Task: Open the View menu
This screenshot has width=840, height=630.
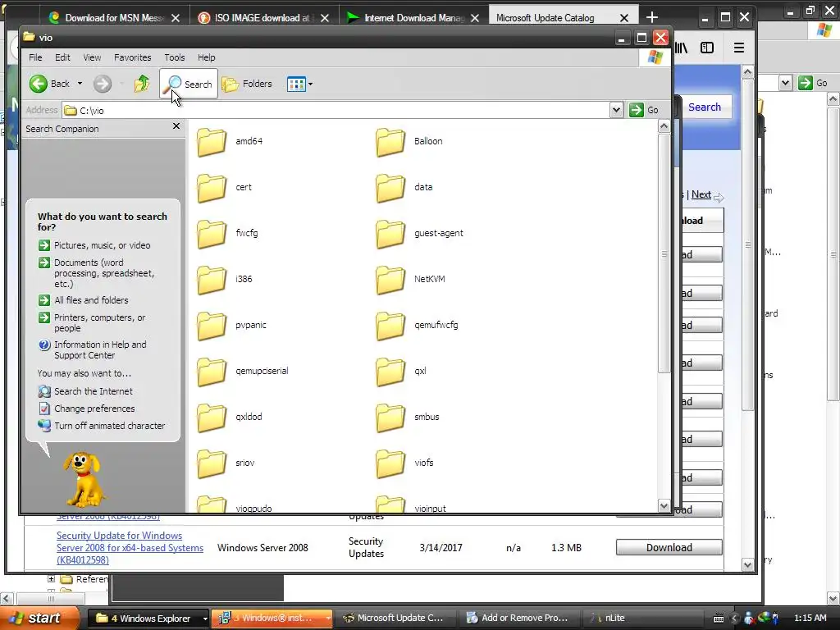Action: 92,57
